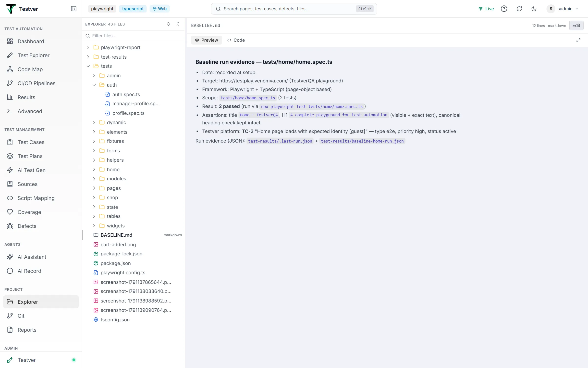Screen dimensions: 588x368
Task: Open Dashboard in the sidebar
Action: (x=41, y=41)
